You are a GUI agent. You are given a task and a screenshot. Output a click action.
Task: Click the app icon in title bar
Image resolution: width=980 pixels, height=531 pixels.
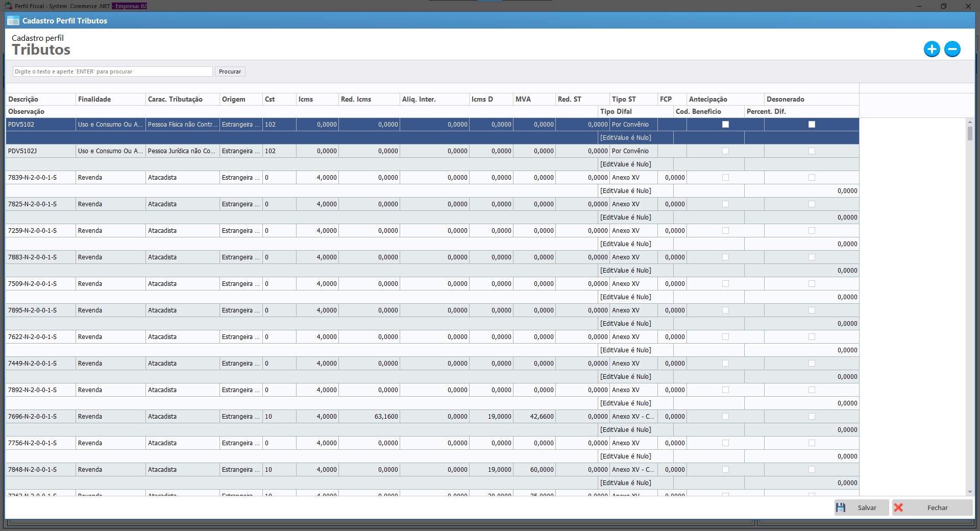(x=8, y=6)
